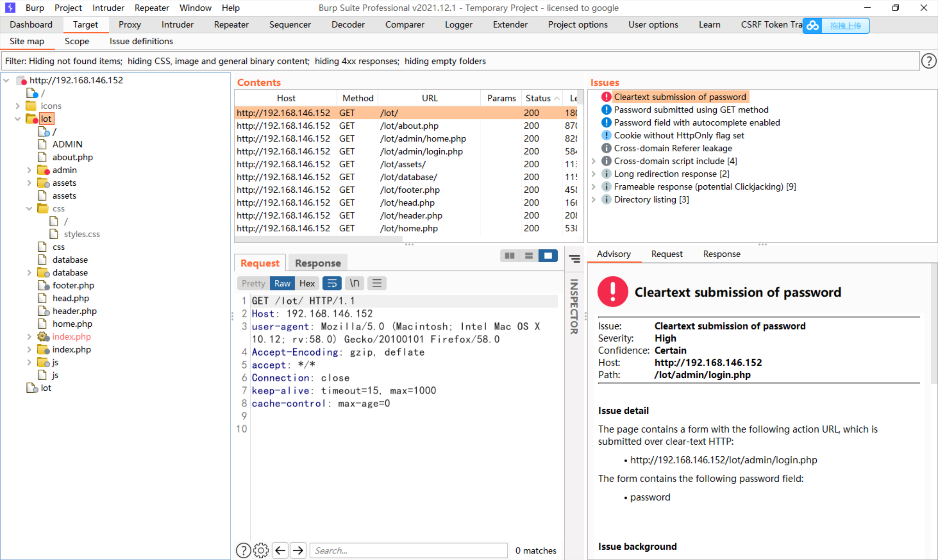
Task: Select the ADMIN item in site tree
Action: click(67, 144)
